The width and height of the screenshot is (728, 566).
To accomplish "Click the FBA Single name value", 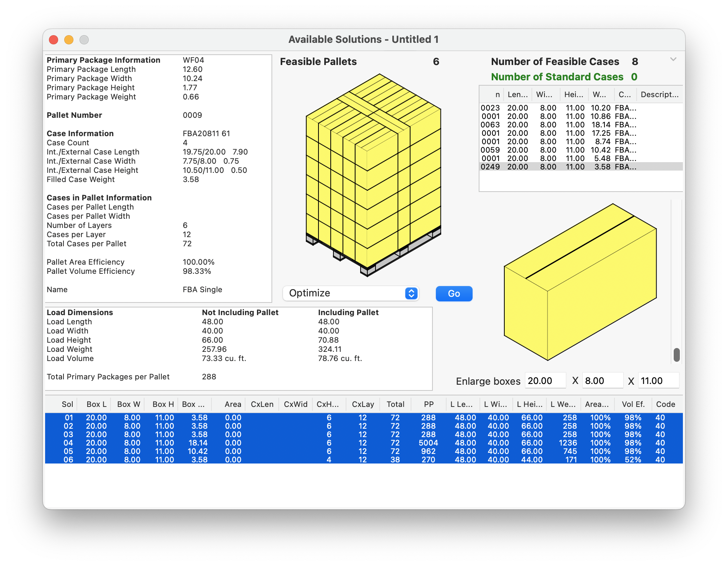I will coord(202,290).
